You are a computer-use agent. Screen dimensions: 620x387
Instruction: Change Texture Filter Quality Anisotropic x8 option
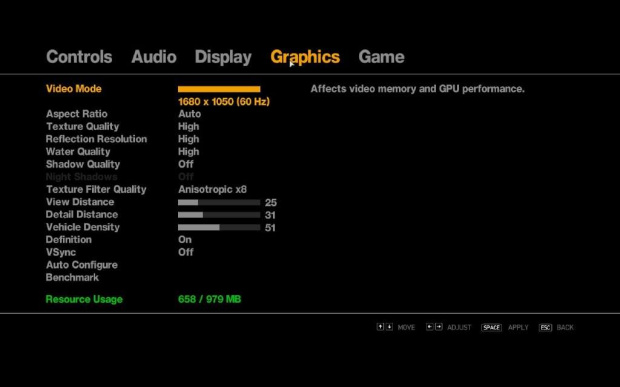(212, 189)
